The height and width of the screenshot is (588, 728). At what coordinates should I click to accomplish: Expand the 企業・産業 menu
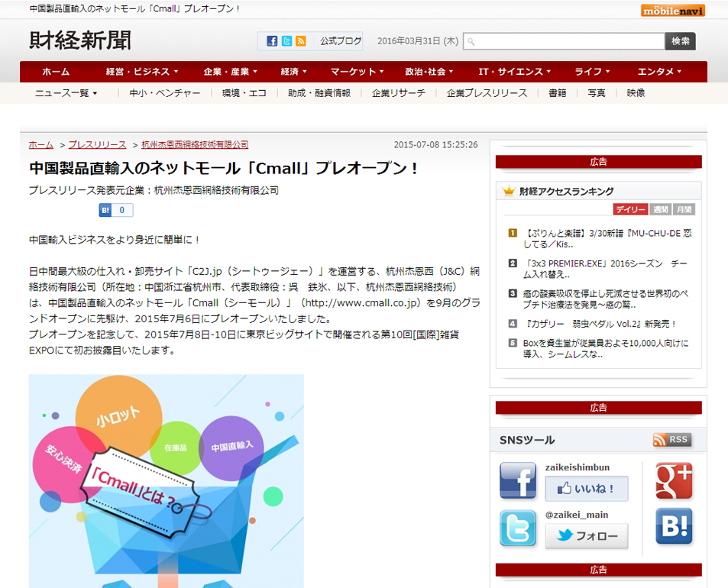(230, 72)
